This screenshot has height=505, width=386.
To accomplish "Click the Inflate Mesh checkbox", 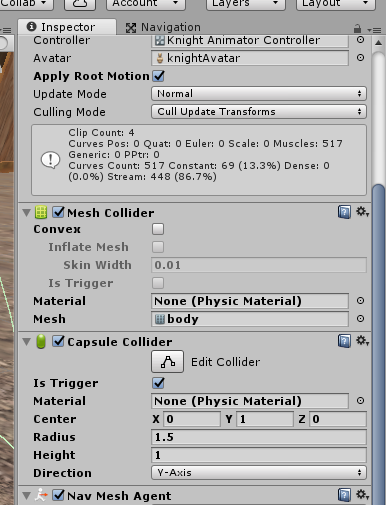I will [x=158, y=247].
